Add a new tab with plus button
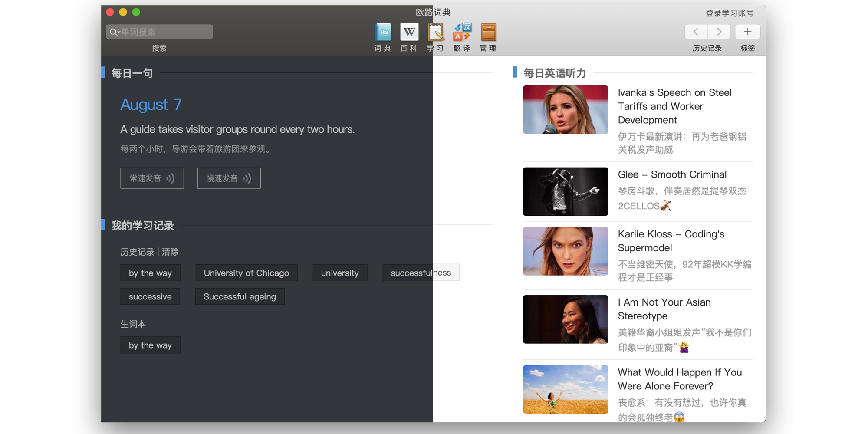 (x=747, y=32)
